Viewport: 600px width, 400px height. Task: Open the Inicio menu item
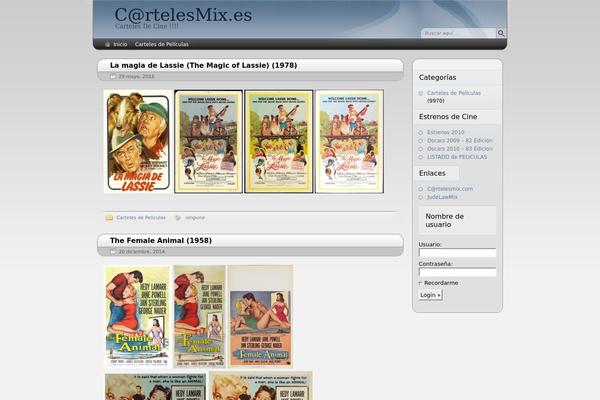tap(120, 44)
